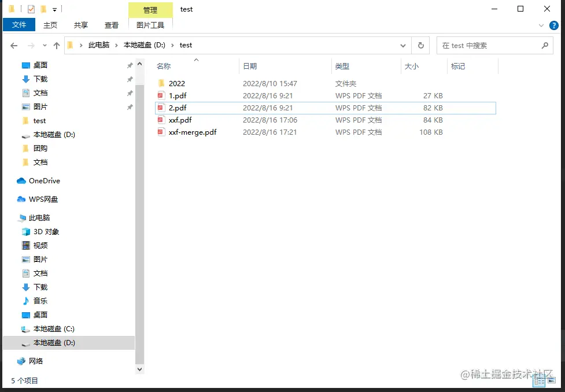Open the 文件 ribbon menu
The width and height of the screenshot is (565, 392).
pyautogui.click(x=19, y=25)
